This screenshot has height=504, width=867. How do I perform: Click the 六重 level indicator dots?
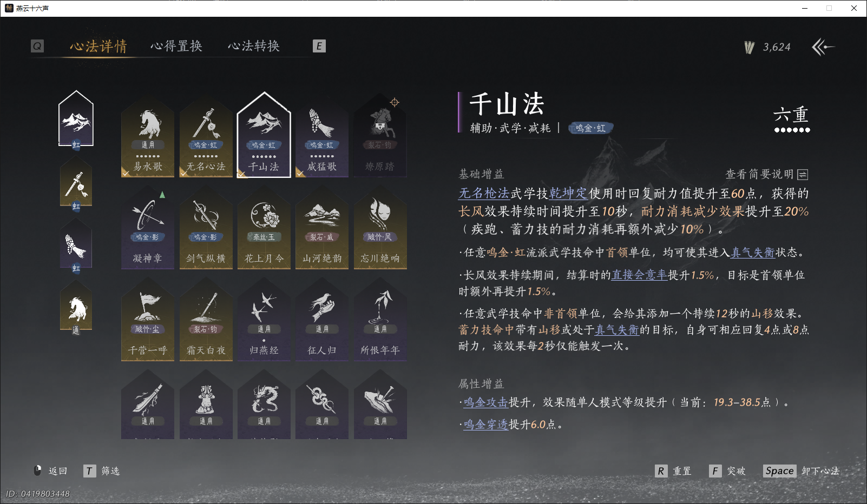click(792, 130)
